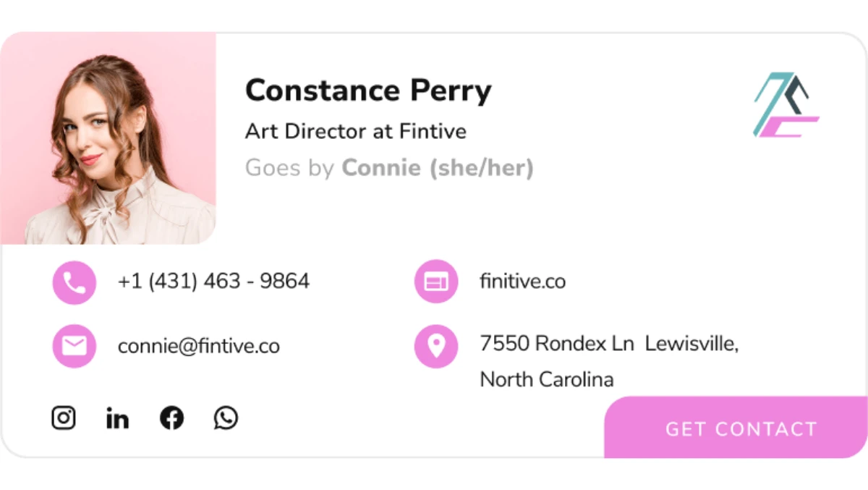Click the Art Director at Fintive title
This screenshot has height=490, width=868.
(356, 131)
